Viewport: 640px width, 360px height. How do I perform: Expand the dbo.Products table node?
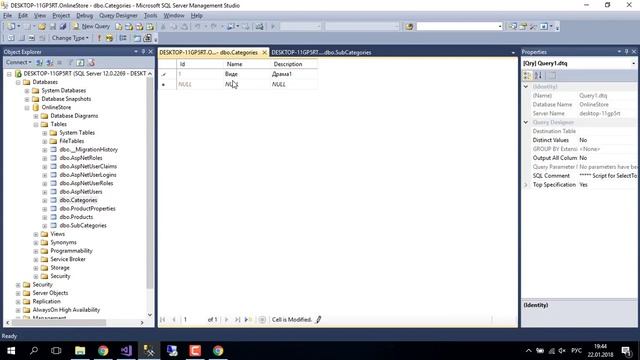[x=45, y=217]
